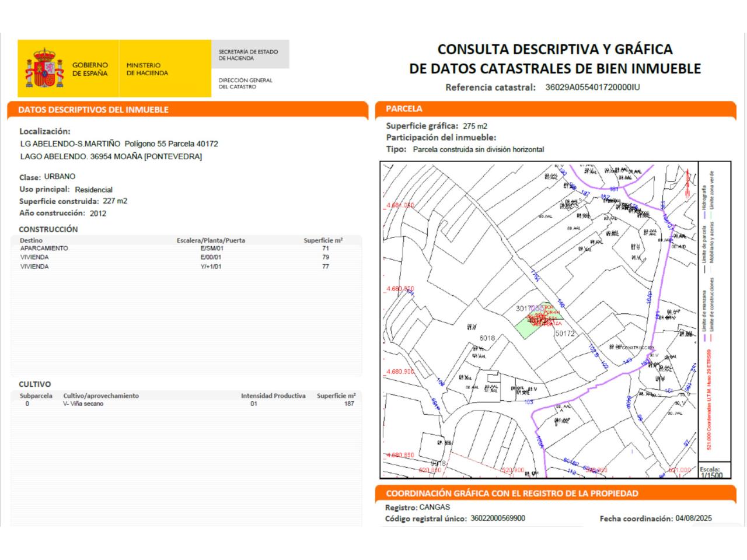747x560 pixels.
Task: Click the Spanish coat of arms emblem
Action: 44,69
